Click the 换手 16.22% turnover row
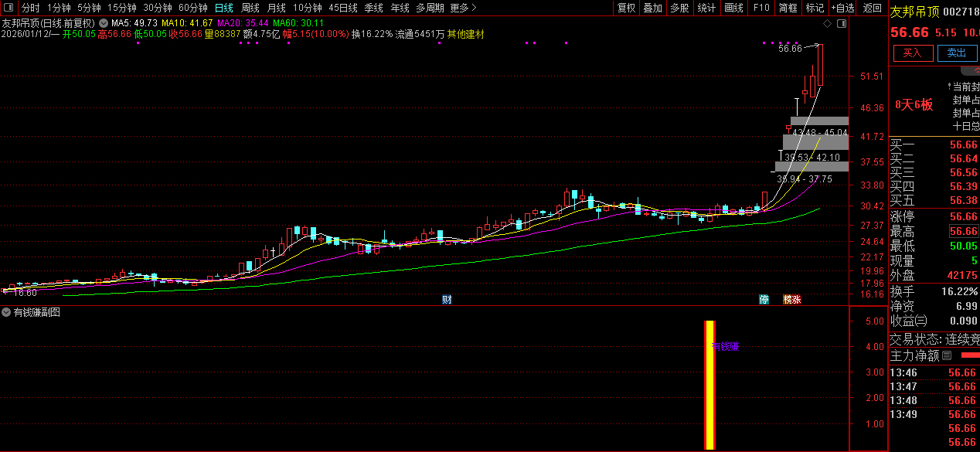The height and width of the screenshot is (452, 980). click(934, 291)
